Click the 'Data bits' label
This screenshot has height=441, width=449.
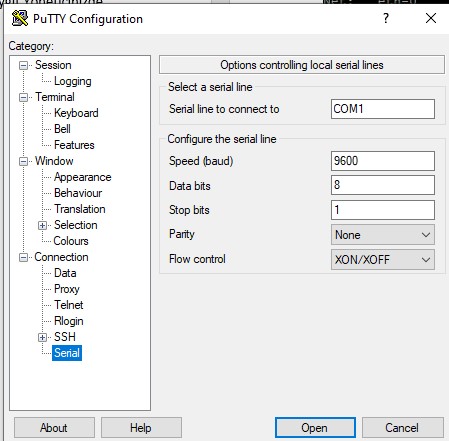(x=190, y=186)
